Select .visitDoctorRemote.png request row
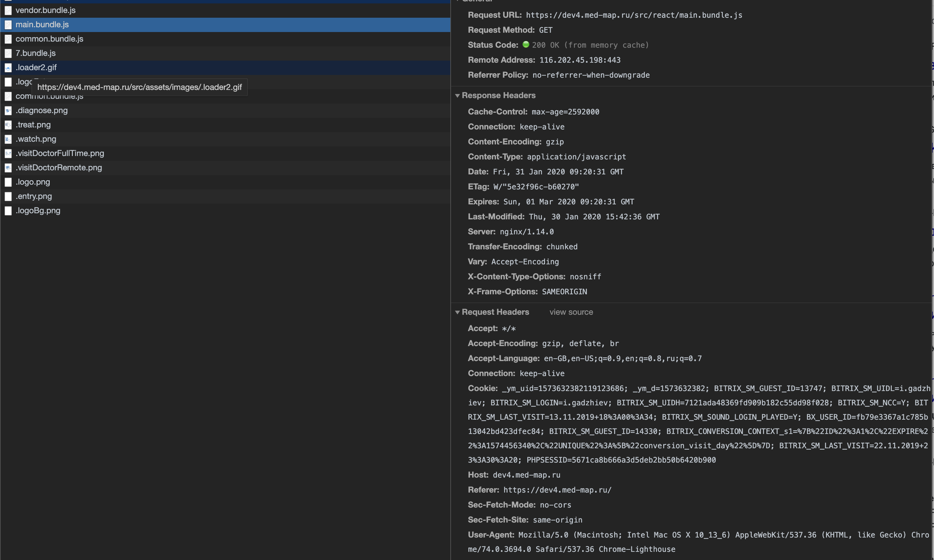This screenshot has width=934, height=560. [225, 168]
